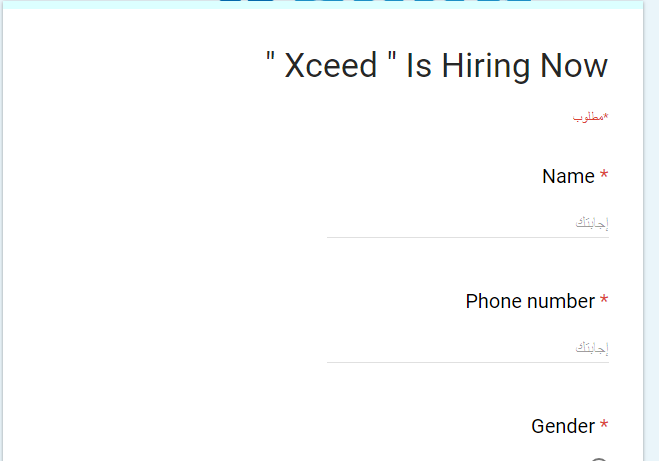Focus the Phone number answer field
Viewport: 659px width, 461px height.
(467, 347)
